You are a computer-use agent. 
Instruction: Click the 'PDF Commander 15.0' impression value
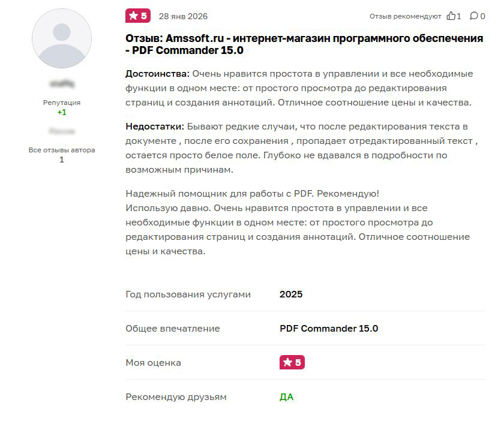pyautogui.click(x=329, y=329)
